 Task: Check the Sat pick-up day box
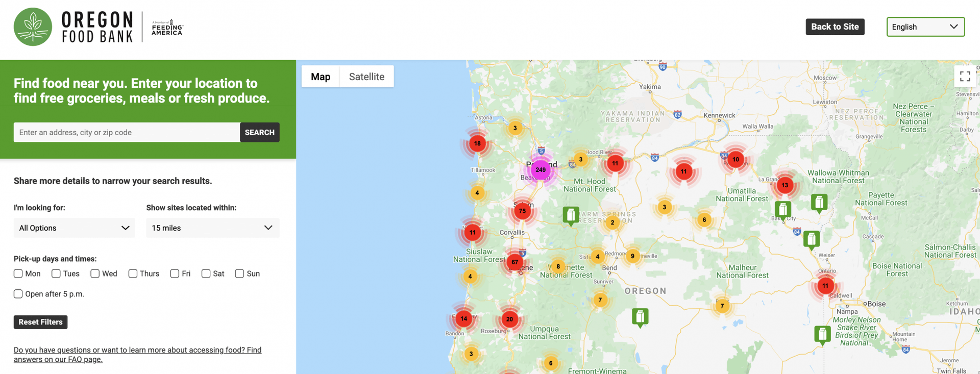pyautogui.click(x=206, y=273)
